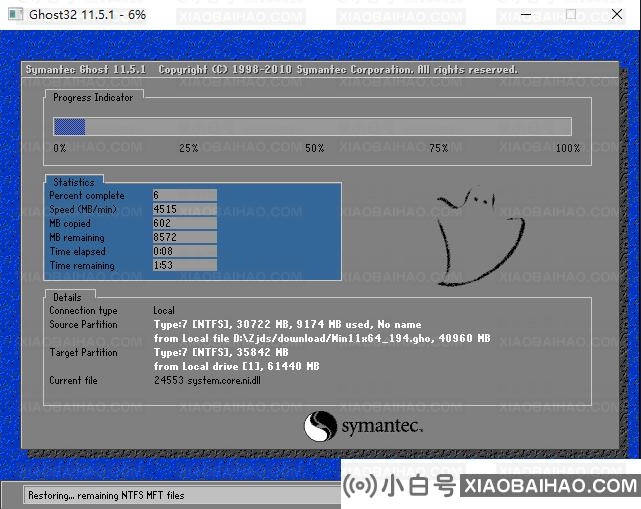This screenshot has width=641, height=509.
Task: Click the 'Current file' label
Action: click(x=74, y=380)
